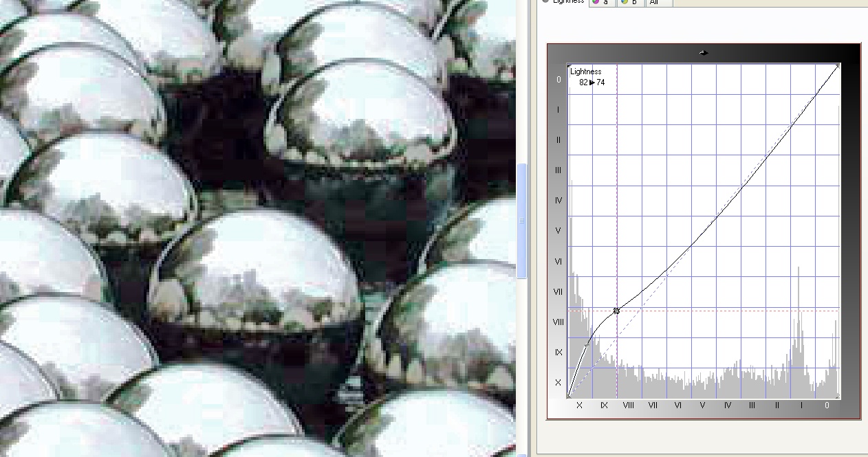Click the diamond marker on the top gradient bar

pos(703,52)
